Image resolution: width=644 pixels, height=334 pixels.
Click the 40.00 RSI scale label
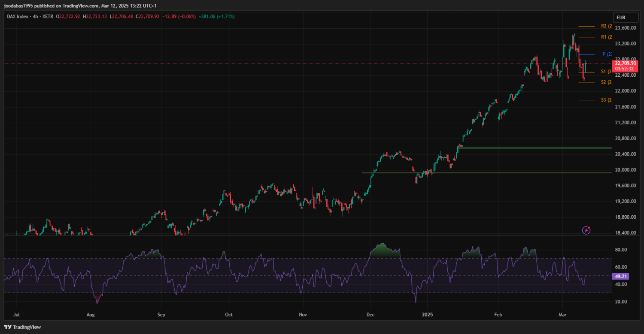tap(621, 284)
